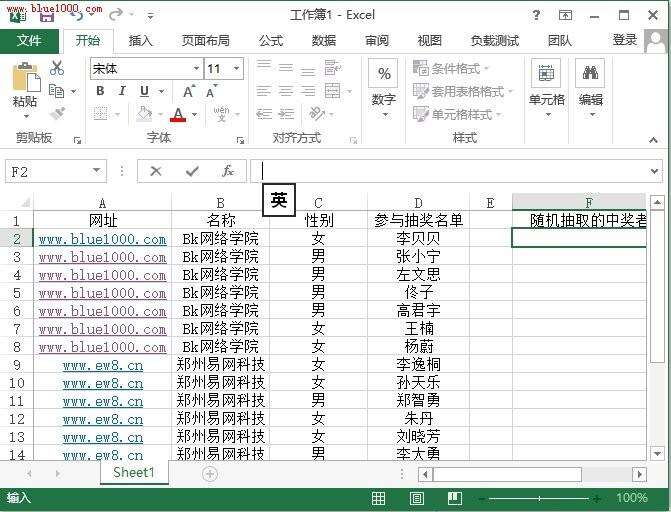Switch to the 数据 Data tab
This screenshot has height=512, width=671.
(324, 41)
